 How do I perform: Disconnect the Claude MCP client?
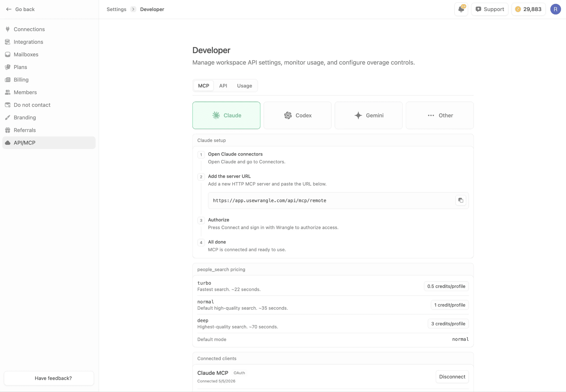click(x=452, y=377)
